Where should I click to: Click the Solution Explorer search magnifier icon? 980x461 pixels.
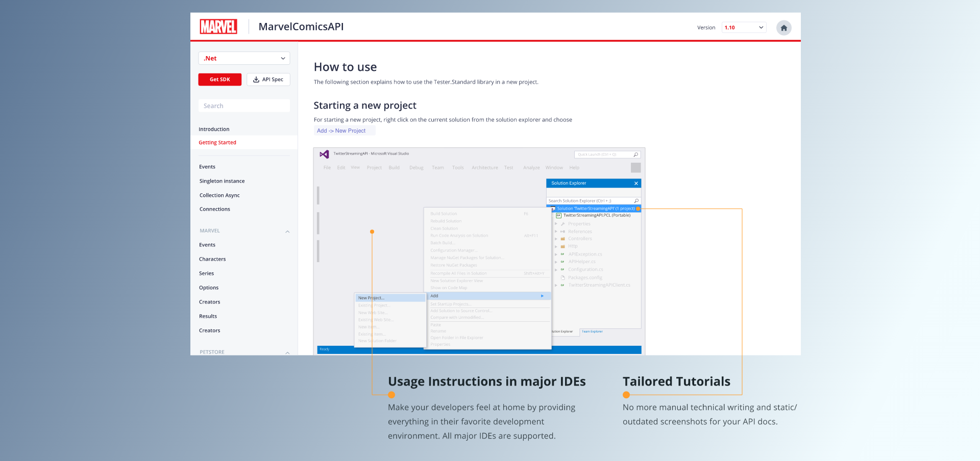click(x=636, y=201)
